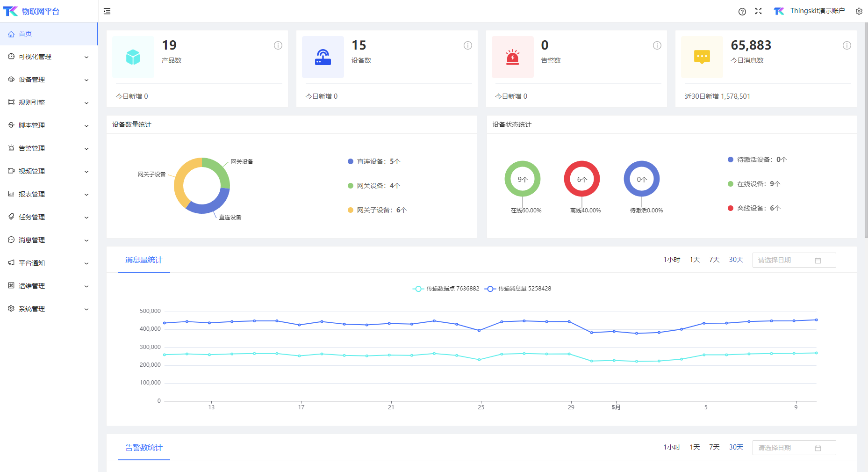Screen dimensions: 868x472
Task: Click the red 离线 6个 status ring
Action: click(582, 179)
